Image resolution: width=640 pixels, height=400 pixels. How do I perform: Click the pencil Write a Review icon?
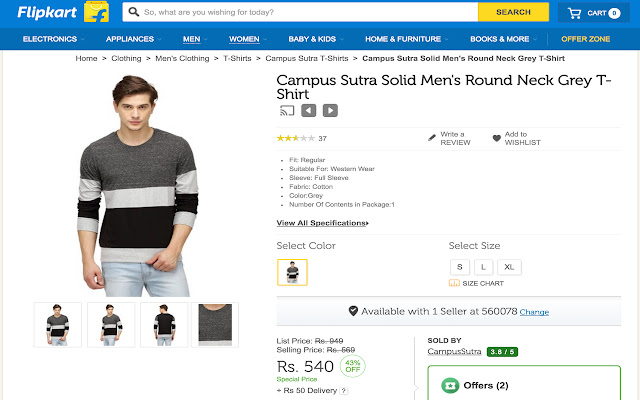432,138
